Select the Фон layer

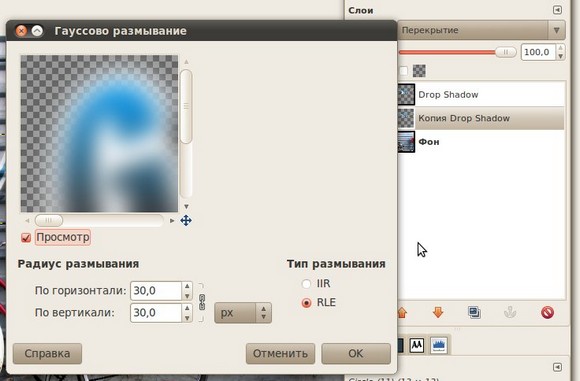click(x=482, y=142)
